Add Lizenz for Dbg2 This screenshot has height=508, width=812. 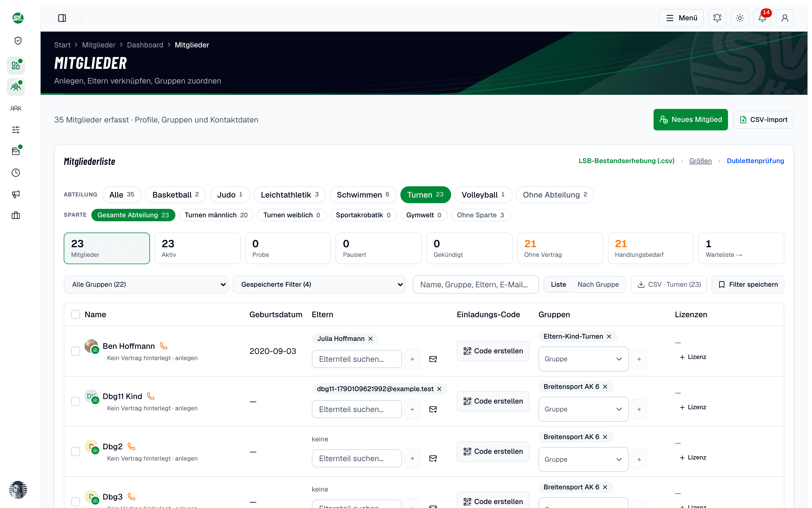coord(693,457)
